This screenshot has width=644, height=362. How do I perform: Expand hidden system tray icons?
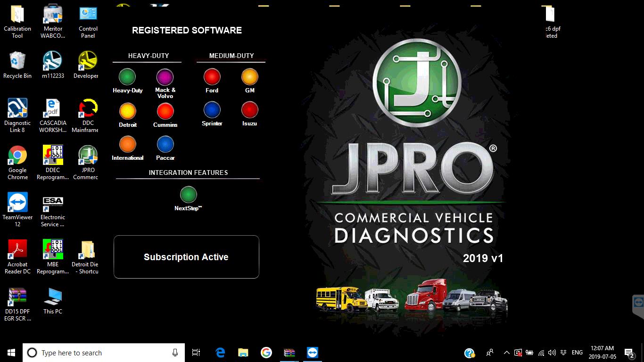(507, 353)
